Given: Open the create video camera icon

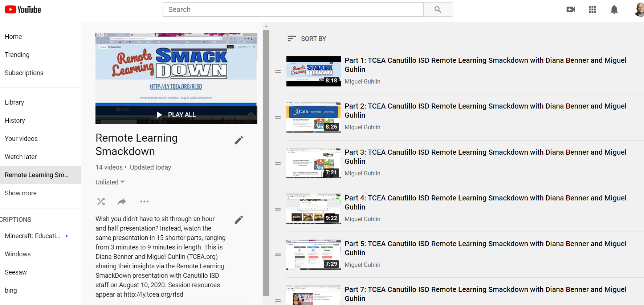Looking at the screenshot, I should point(571,9).
